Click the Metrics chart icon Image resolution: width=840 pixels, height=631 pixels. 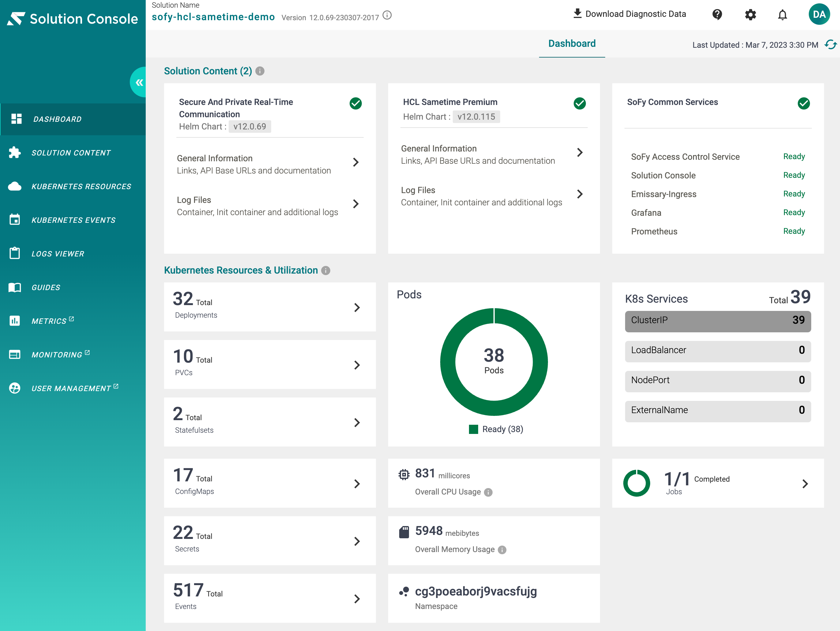[x=14, y=321]
